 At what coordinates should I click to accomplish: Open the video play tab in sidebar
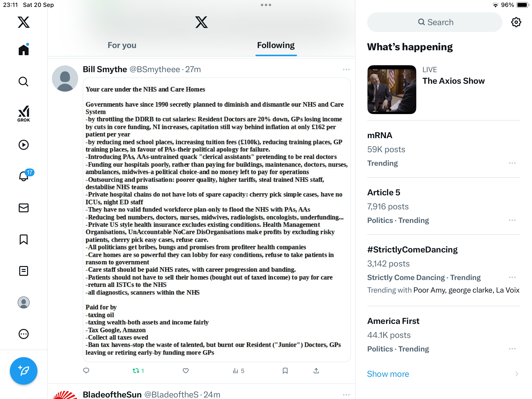point(24,145)
